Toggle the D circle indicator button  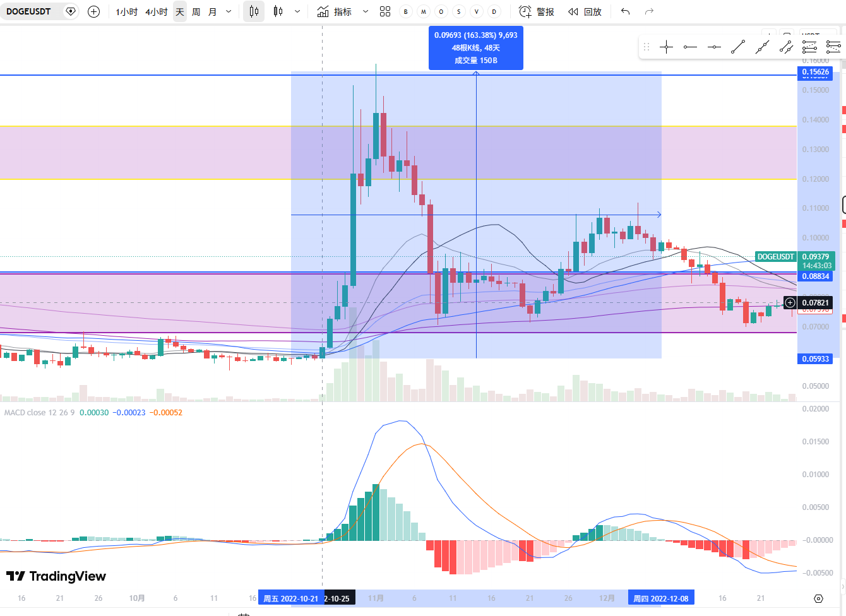pyautogui.click(x=494, y=11)
